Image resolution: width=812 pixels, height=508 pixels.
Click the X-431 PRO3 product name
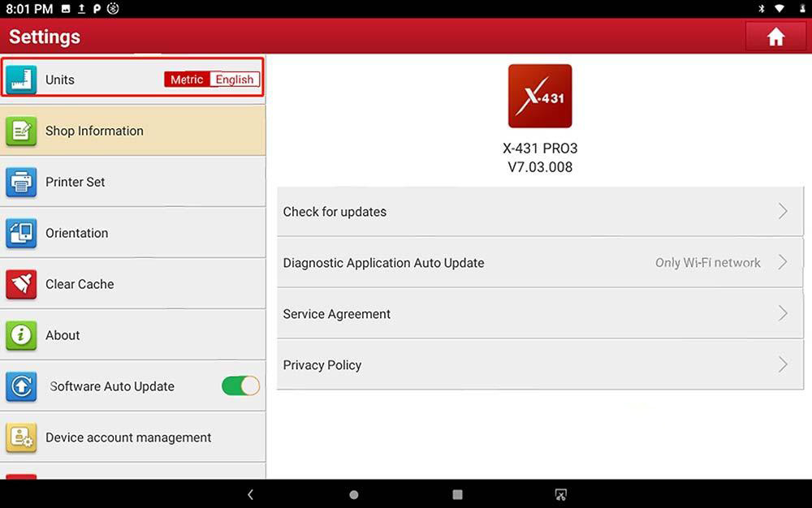click(x=540, y=149)
